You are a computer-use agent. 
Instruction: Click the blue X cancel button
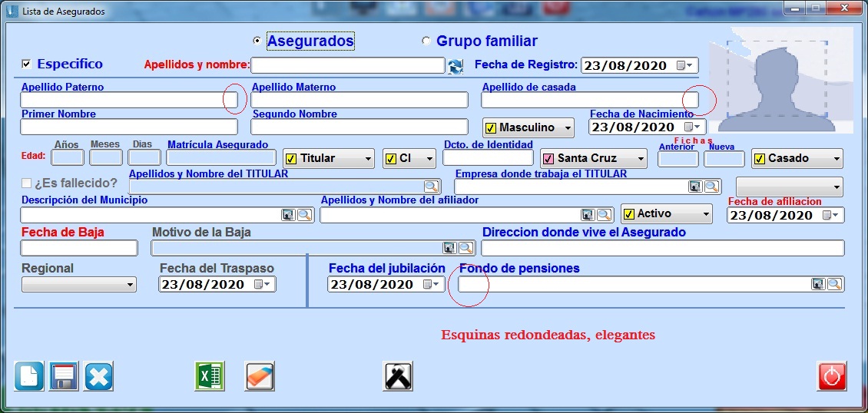point(98,376)
